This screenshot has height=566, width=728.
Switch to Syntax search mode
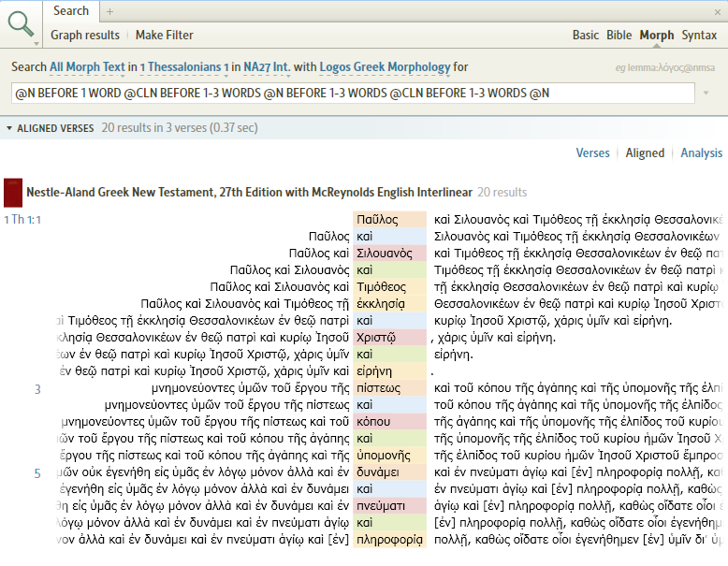[x=699, y=35]
